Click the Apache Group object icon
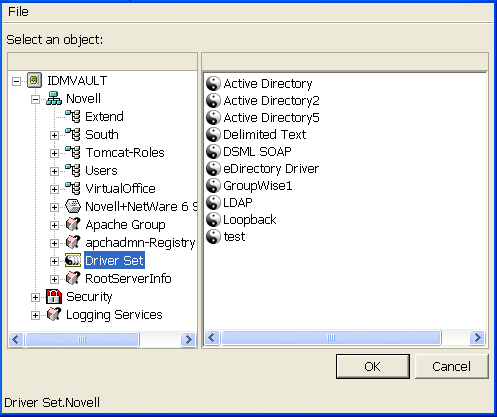This screenshot has height=417, width=497. [x=73, y=224]
